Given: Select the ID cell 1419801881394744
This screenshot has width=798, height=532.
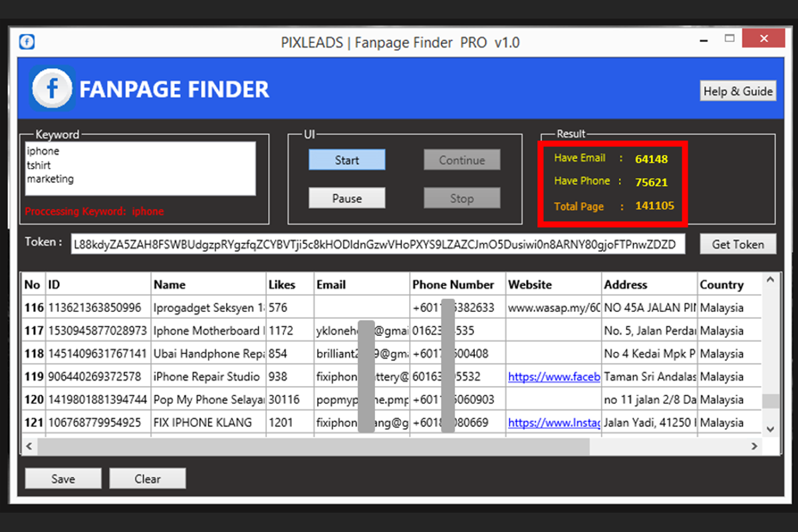Looking at the screenshot, I should [x=98, y=400].
